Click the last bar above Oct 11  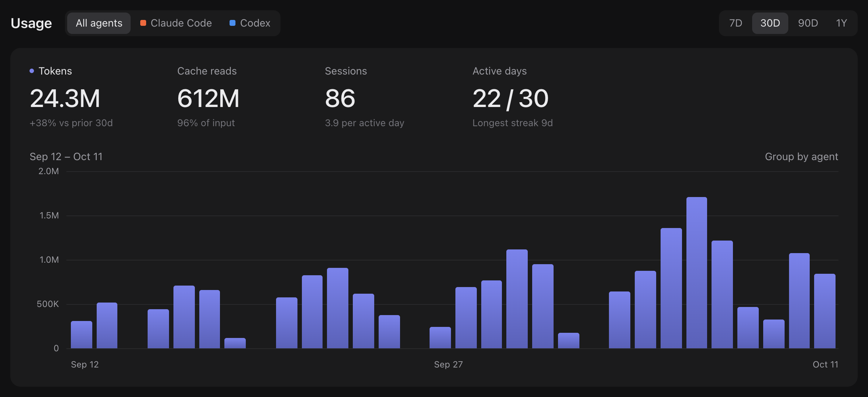click(x=824, y=311)
